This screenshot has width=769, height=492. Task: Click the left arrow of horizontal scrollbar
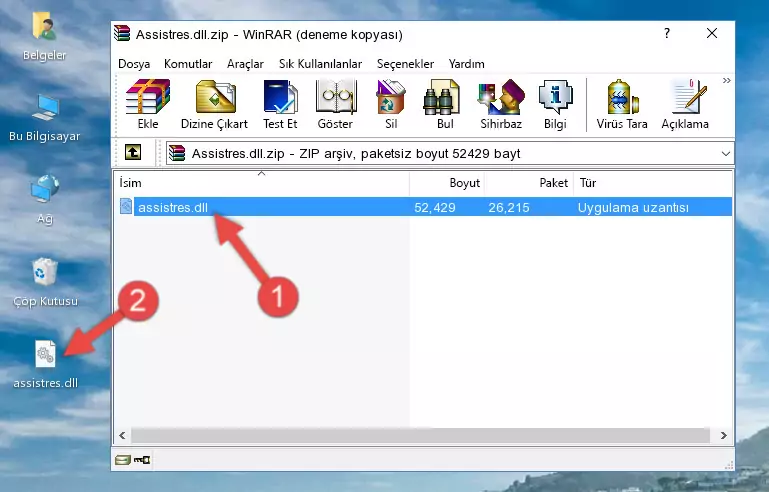122,435
